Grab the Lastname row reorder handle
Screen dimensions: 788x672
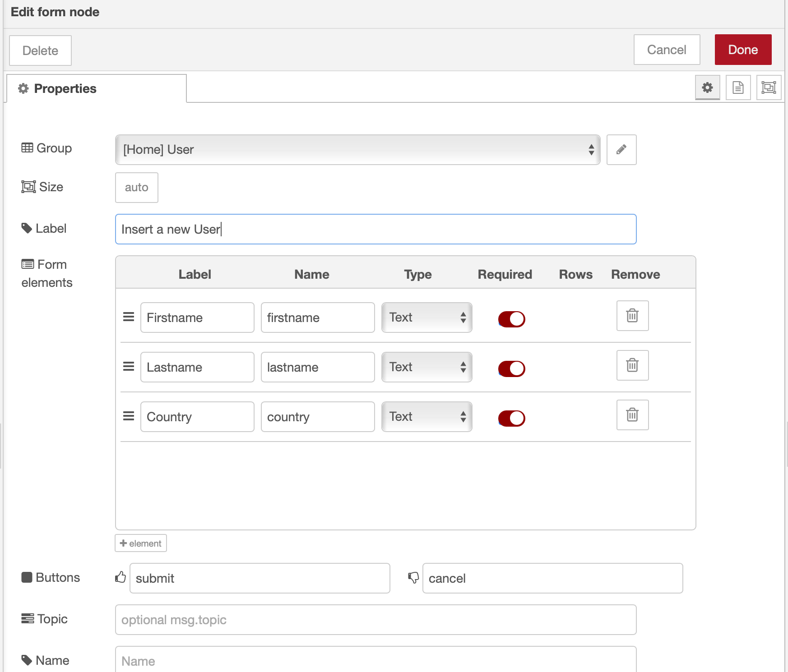click(x=129, y=367)
